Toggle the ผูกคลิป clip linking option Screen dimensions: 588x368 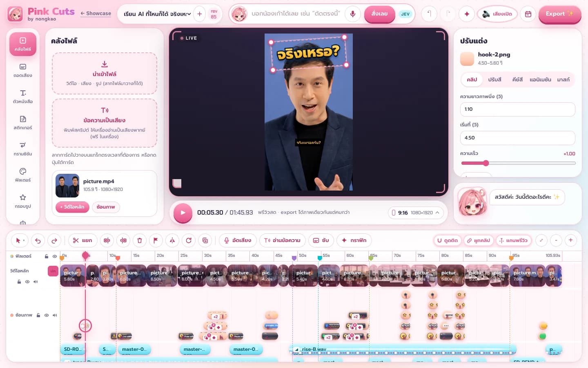coord(479,240)
